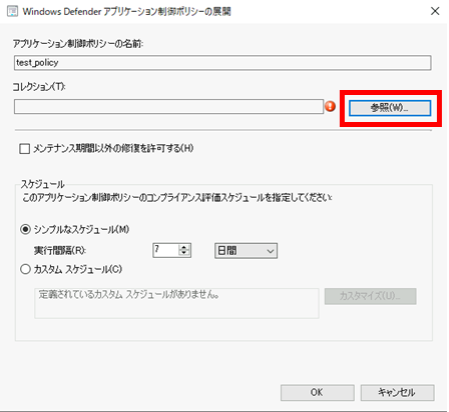Viewport: 449px width, 412px height.
Task: Decrease the run interval with spinner down arrow
Action: click(x=184, y=253)
